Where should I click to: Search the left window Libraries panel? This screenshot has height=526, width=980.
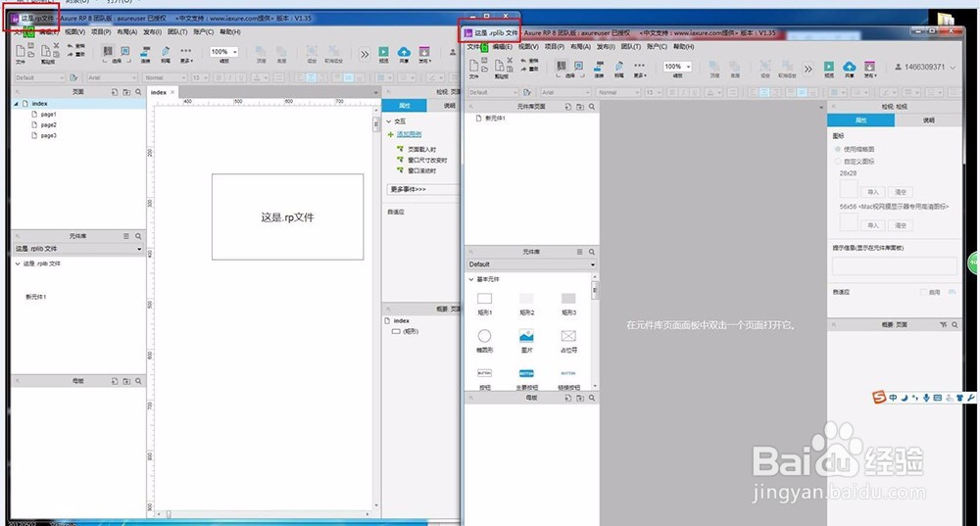point(138,236)
